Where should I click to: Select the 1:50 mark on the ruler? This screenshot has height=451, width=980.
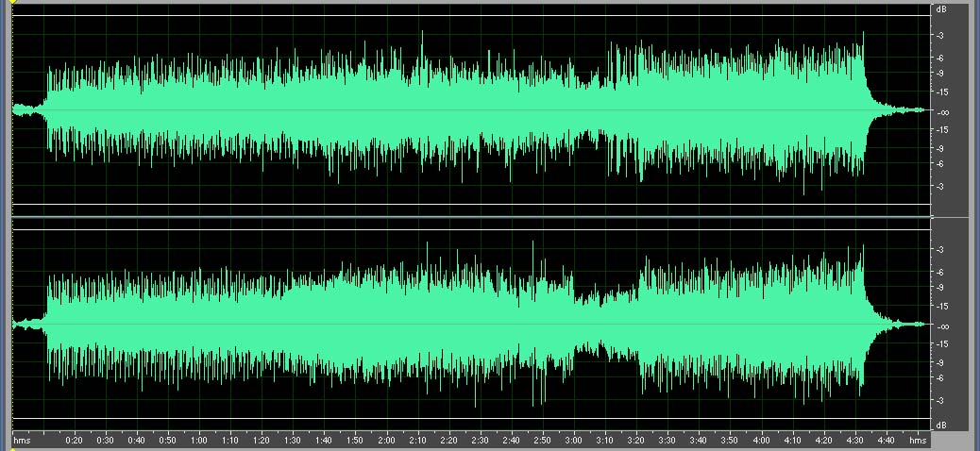click(355, 441)
